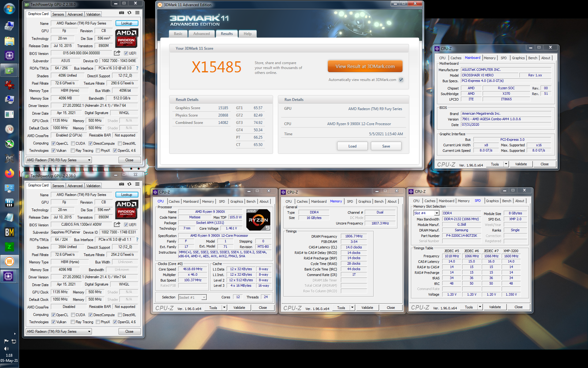Toggle Ray Tracing checkbox in top GPU-Z
The image size is (588, 368).
point(73,151)
